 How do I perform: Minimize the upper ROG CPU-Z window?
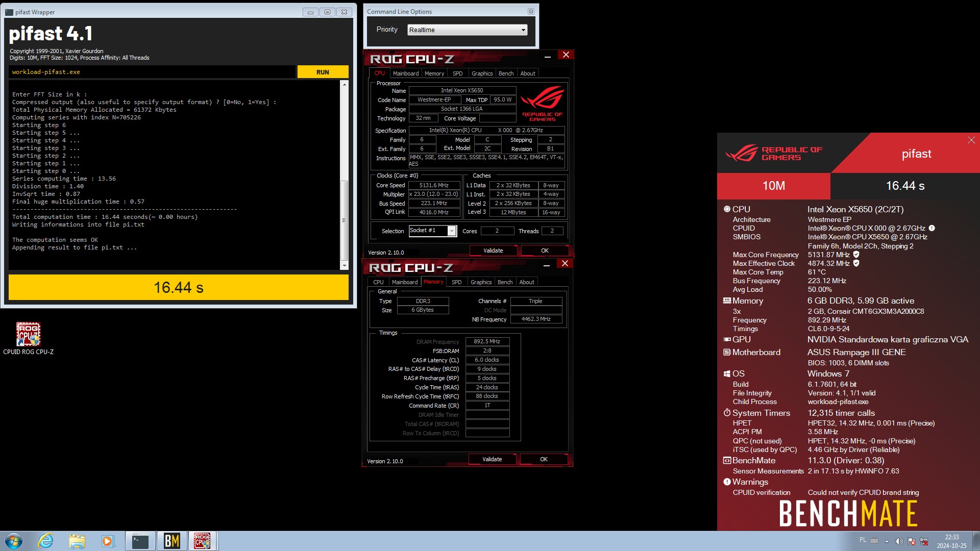coord(548,56)
